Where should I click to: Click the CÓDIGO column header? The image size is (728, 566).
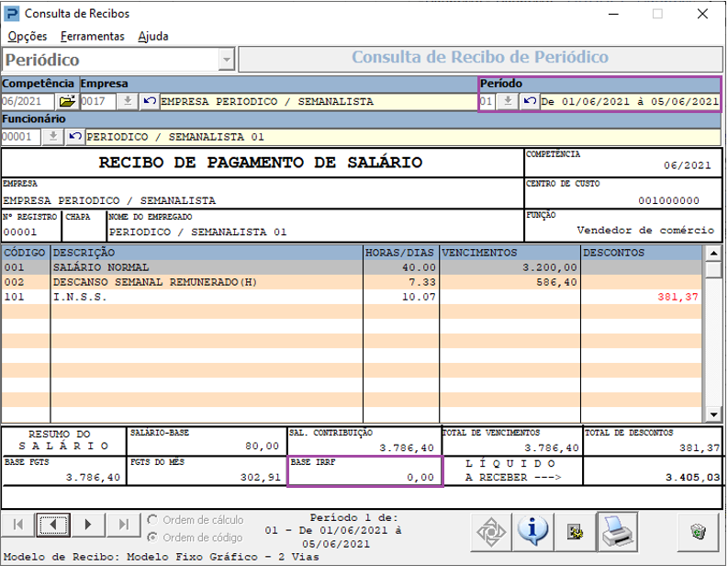tap(26, 253)
